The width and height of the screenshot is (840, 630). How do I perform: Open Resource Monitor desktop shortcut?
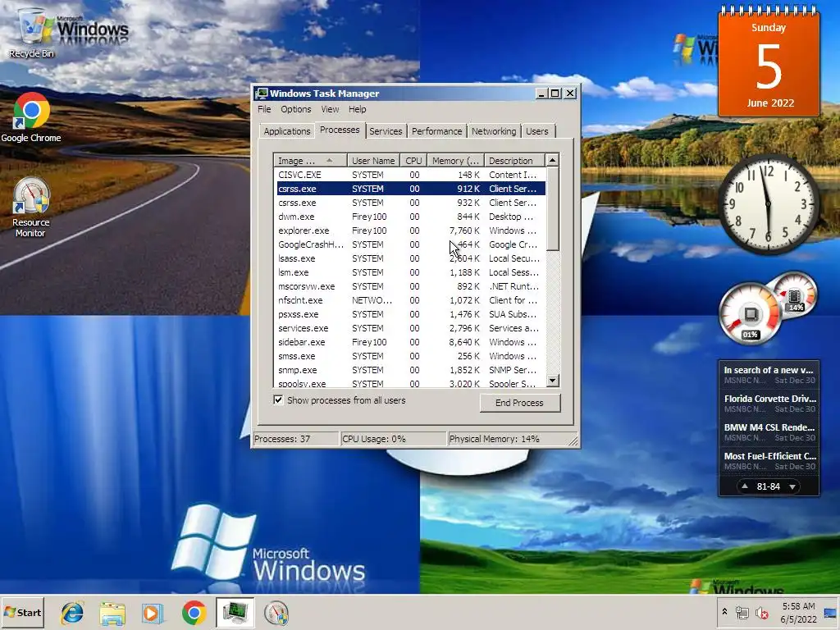click(30, 208)
